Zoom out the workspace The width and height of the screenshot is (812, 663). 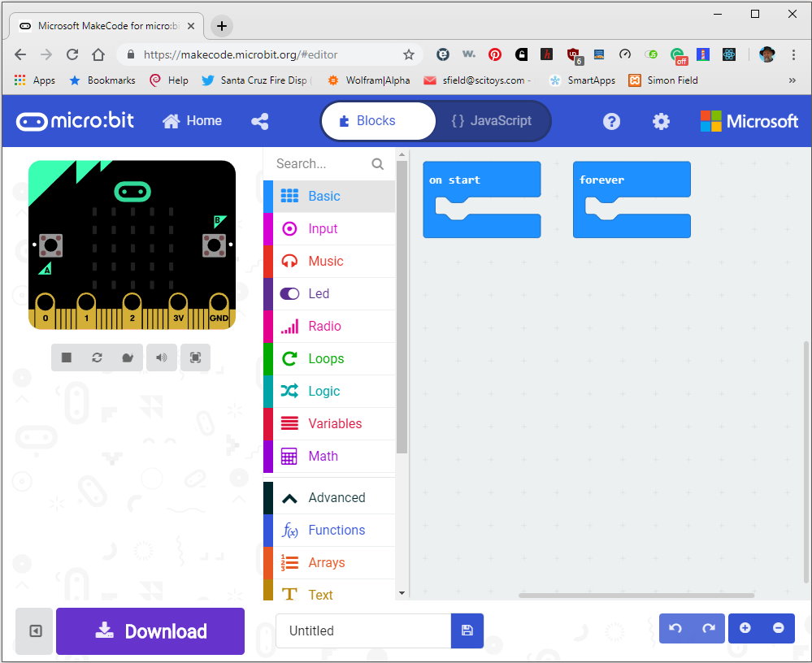779,628
